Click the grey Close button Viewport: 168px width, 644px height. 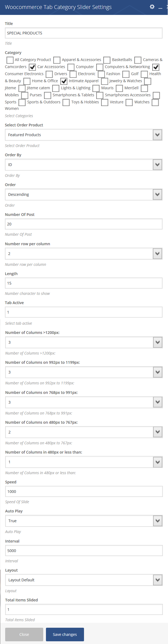pos(24,635)
